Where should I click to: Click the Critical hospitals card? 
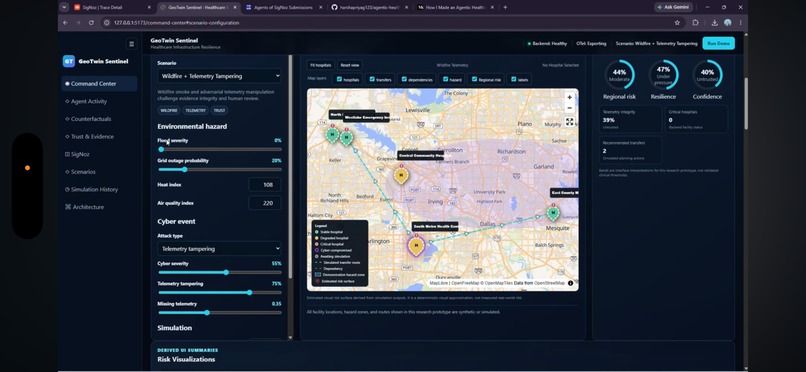click(697, 119)
